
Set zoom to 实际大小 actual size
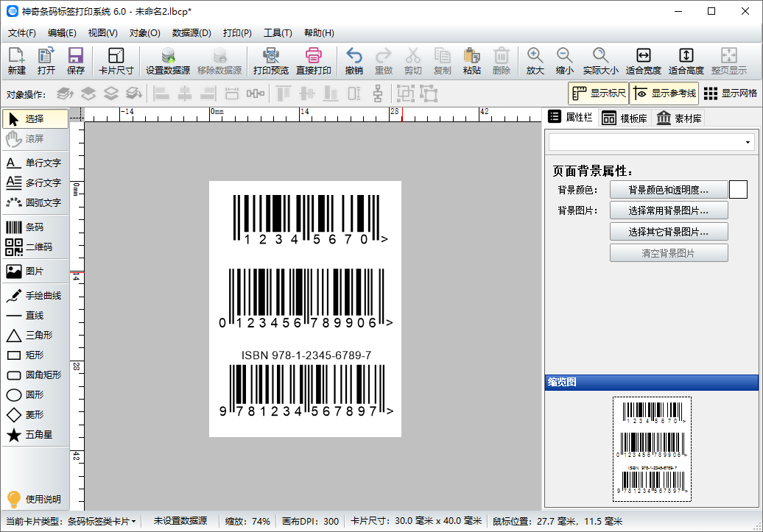600,61
